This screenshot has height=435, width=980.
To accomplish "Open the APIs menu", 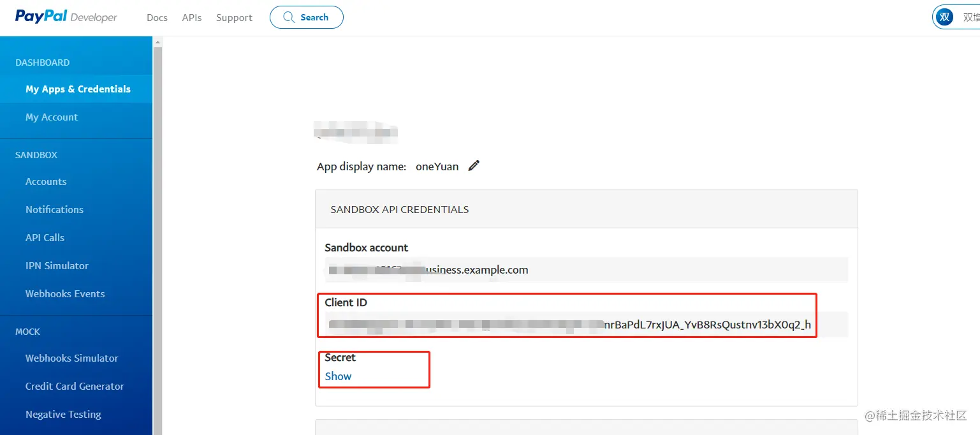I will (192, 18).
